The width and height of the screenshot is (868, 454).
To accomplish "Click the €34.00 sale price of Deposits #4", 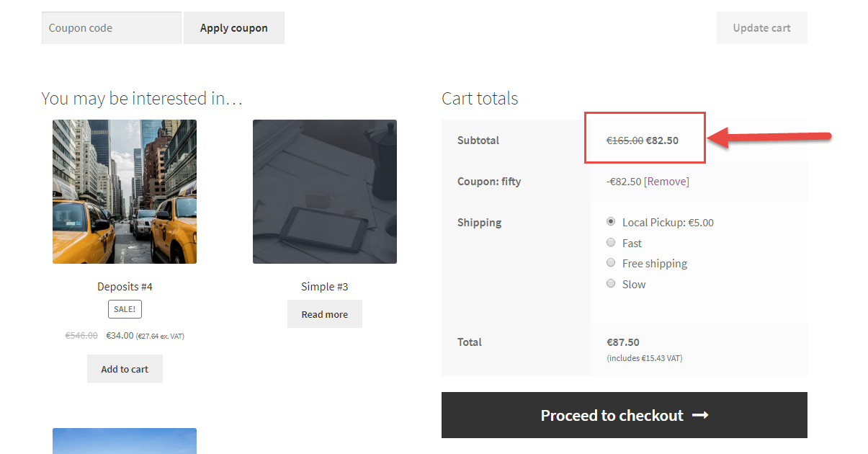I will coord(120,336).
